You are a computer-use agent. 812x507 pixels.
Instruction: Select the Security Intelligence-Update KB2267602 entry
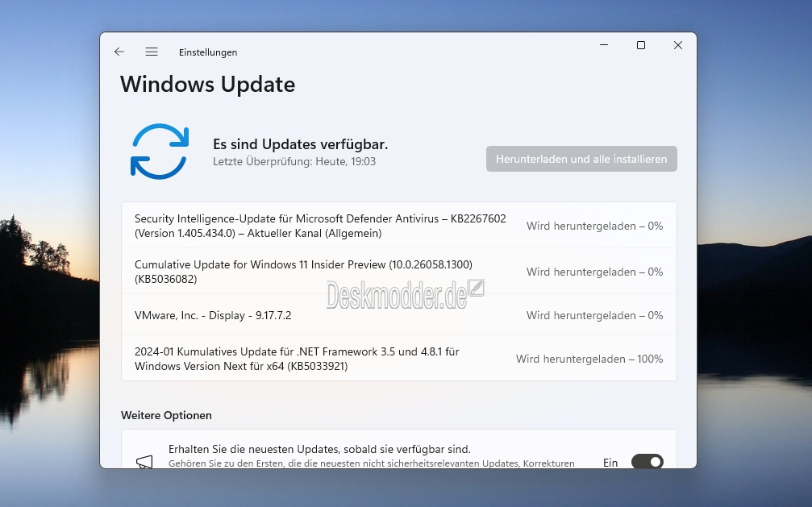coord(320,226)
